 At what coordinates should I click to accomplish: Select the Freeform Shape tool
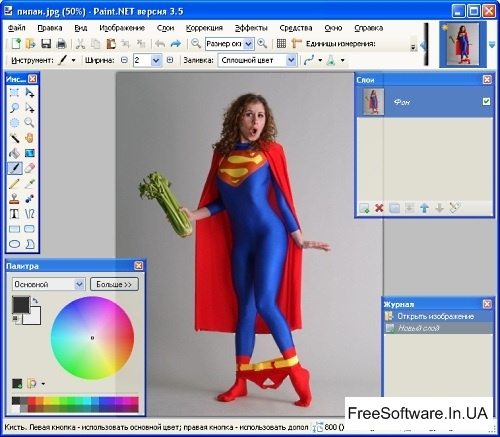pyautogui.click(x=30, y=244)
